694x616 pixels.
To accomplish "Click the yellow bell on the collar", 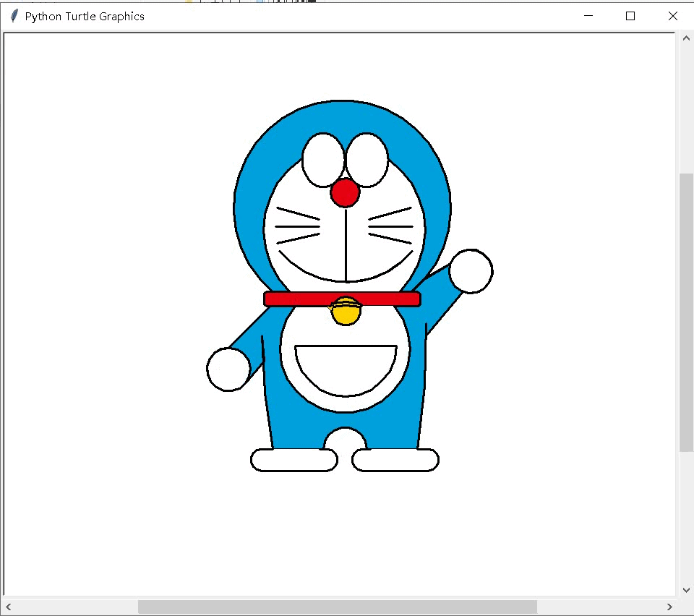I will 346,311.
